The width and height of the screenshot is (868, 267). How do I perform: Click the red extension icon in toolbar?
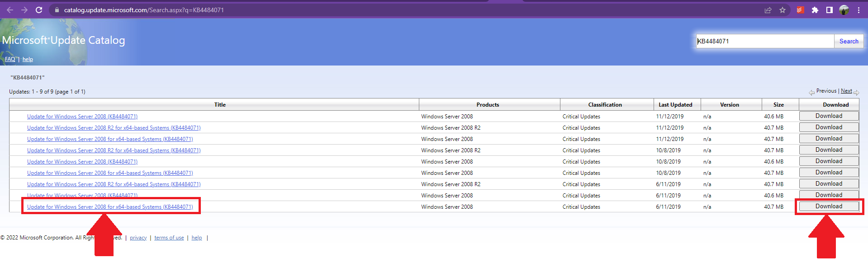(800, 10)
